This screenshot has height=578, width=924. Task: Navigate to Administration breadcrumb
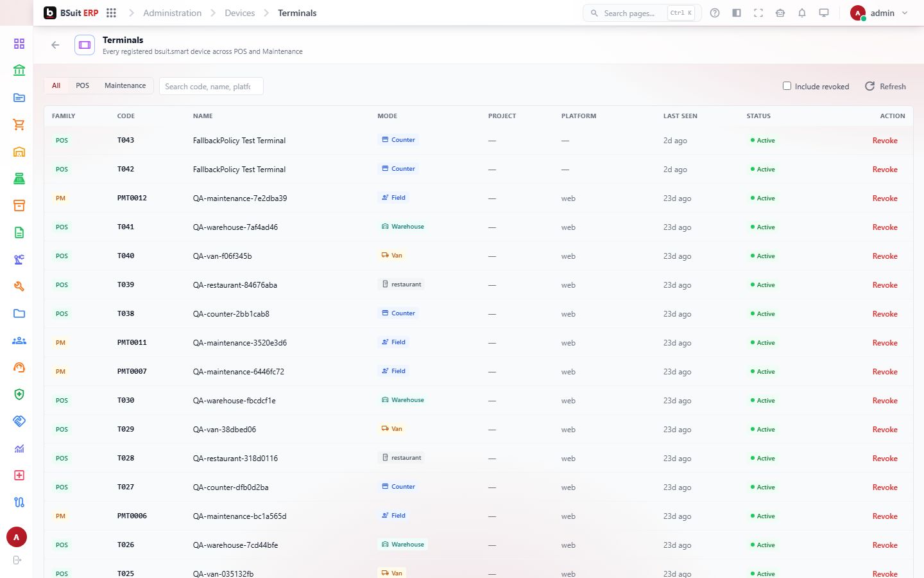click(172, 13)
